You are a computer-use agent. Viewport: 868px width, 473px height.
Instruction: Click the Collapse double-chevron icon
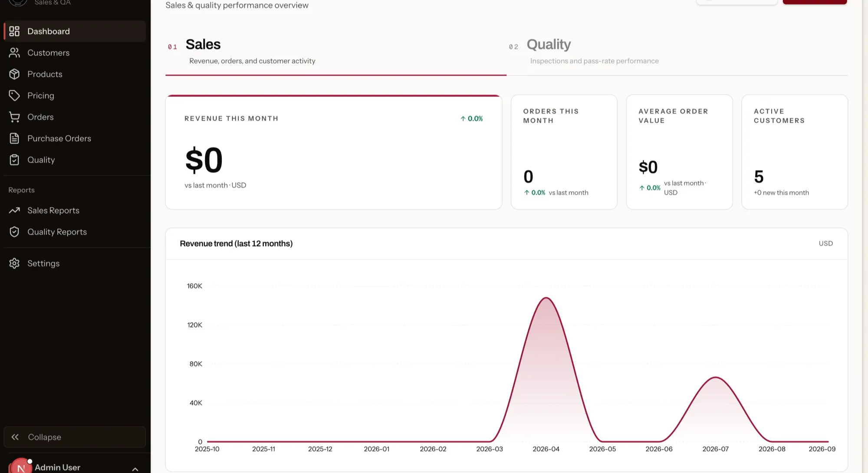(x=15, y=437)
